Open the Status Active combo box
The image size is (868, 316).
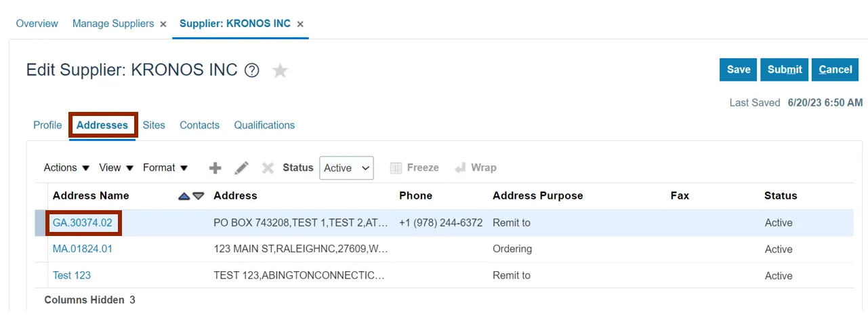coord(346,168)
